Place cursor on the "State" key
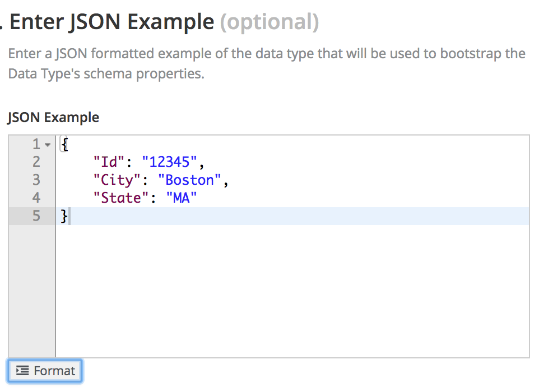Viewport: 548px width, 392px height. (x=121, y=198)
